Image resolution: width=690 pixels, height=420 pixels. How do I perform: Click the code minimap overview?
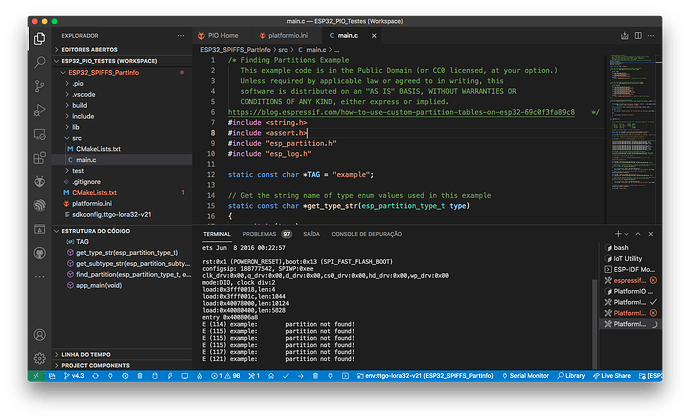click(x=632, y=123)
